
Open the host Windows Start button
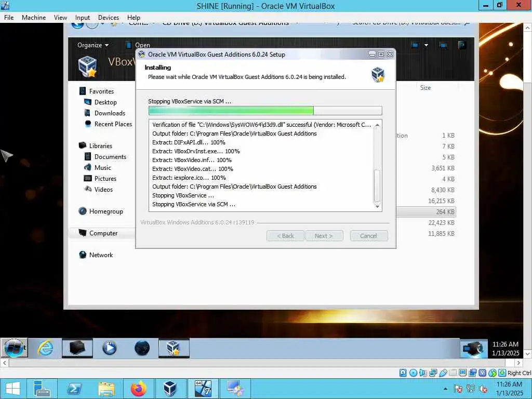tap(13, 389)
